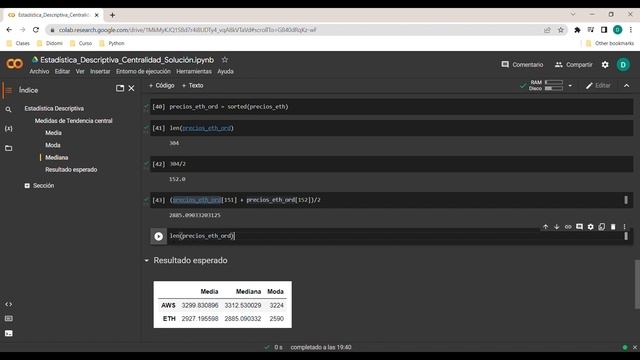Open Entorno de ejecución menu
Screen dimensions: 640x360
(143, 71)
